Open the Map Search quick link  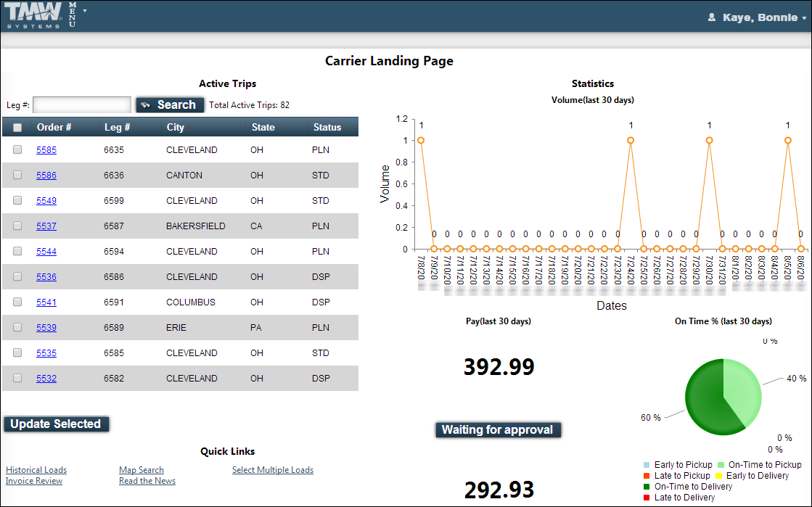142,470
